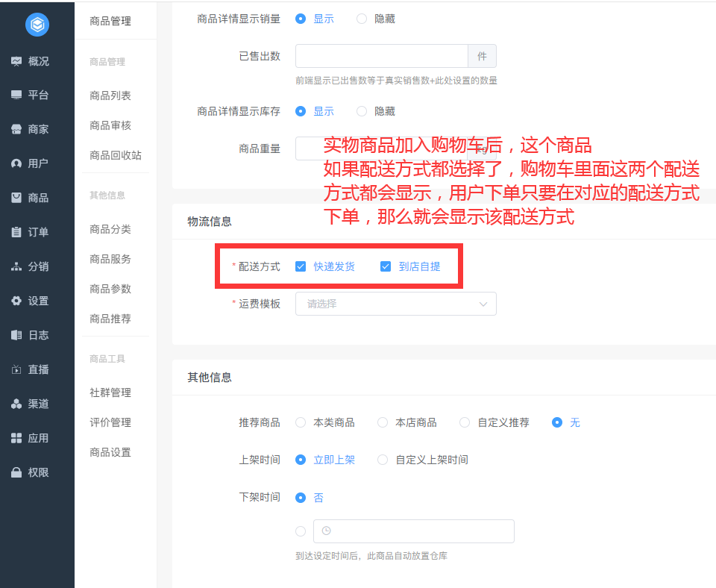Open the 设置 gear icon
This screenshot has width=716, height=588.
point(16,301)
